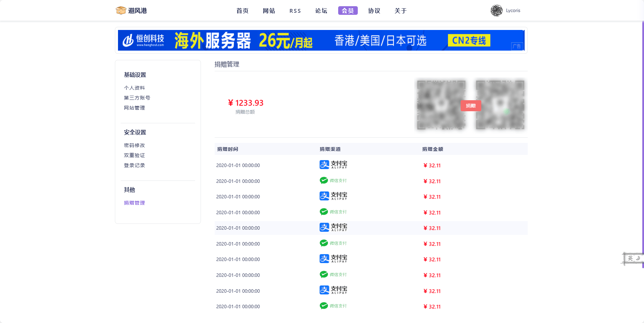Open 密码修改 in the sidebar

[135, 145]
